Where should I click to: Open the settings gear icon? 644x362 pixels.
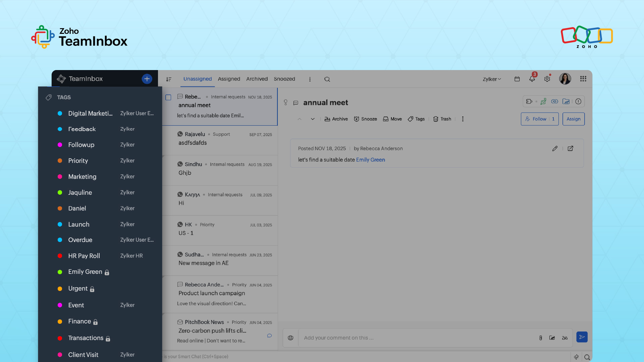tap(547, 79)
